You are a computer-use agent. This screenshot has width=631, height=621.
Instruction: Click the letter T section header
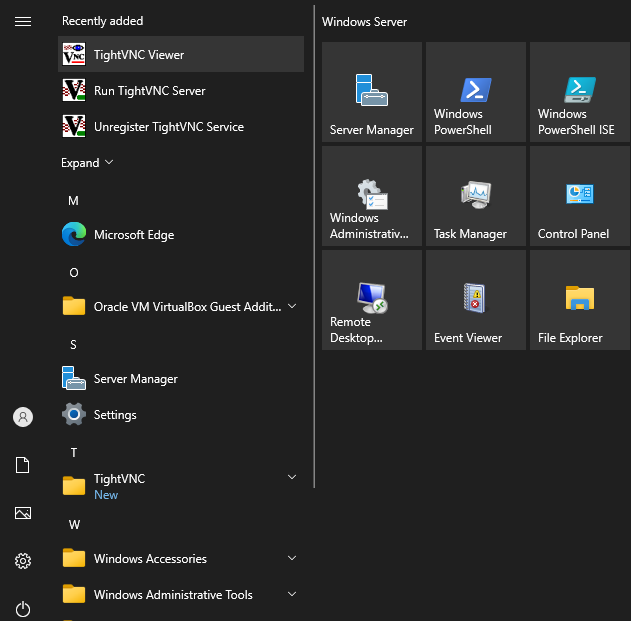[x=74, y=453]
